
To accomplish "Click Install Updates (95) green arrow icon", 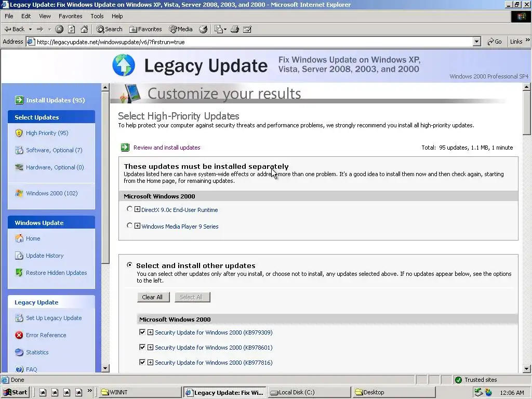I will point(19,100).
